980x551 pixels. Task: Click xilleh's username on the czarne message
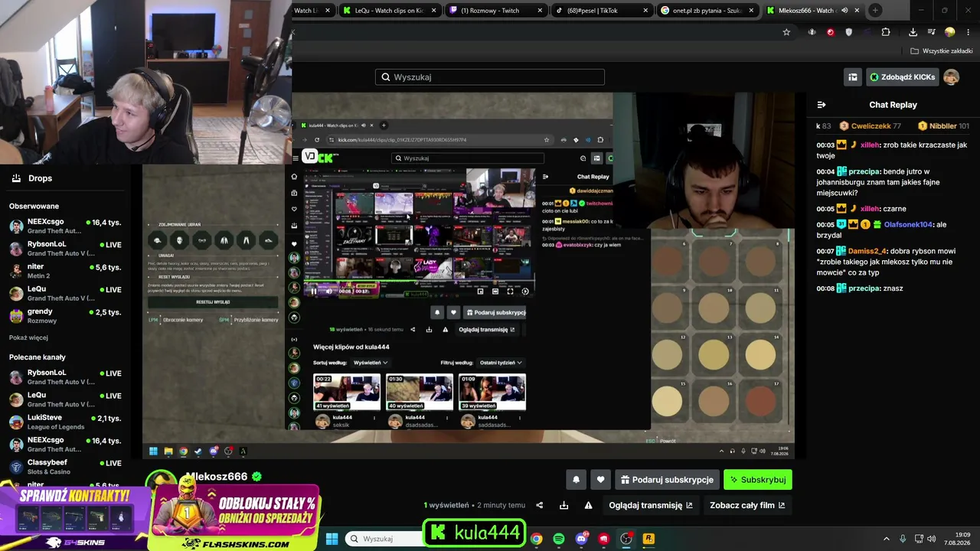(x=869, y=208)
